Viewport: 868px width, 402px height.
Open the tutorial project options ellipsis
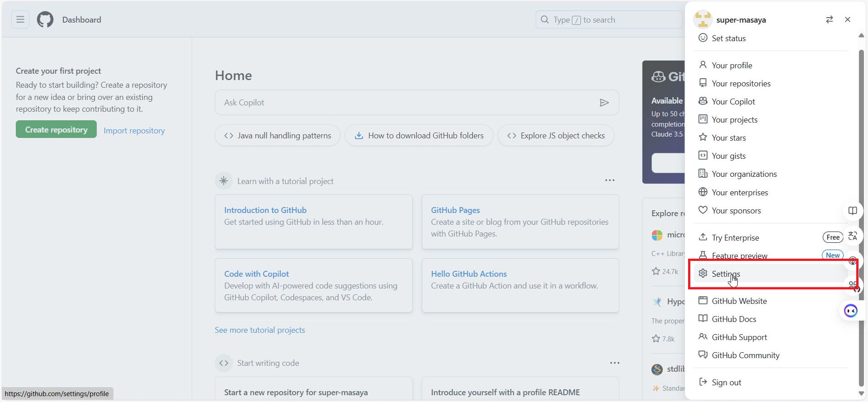click(x=609, y=180)
